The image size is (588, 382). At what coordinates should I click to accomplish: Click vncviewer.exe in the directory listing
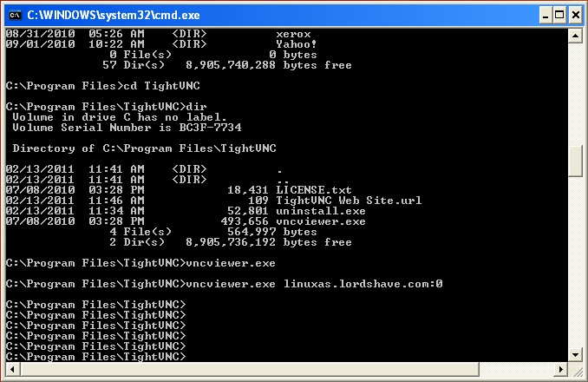(x=321, y=221)
